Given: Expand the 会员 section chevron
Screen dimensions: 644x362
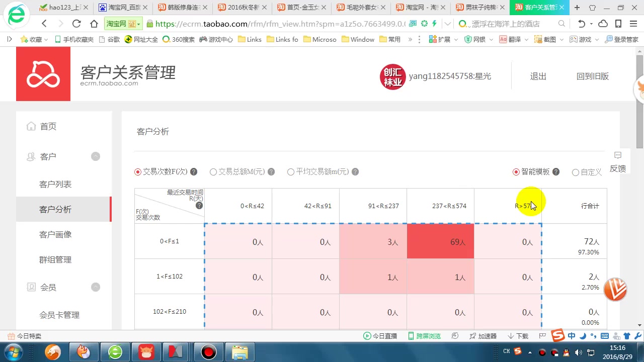Looking at the screenshot, I should point(96,287).
